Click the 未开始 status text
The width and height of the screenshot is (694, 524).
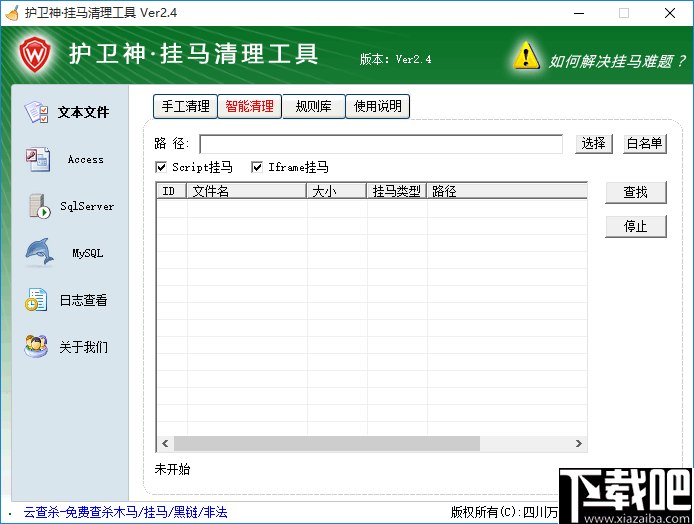172,470
